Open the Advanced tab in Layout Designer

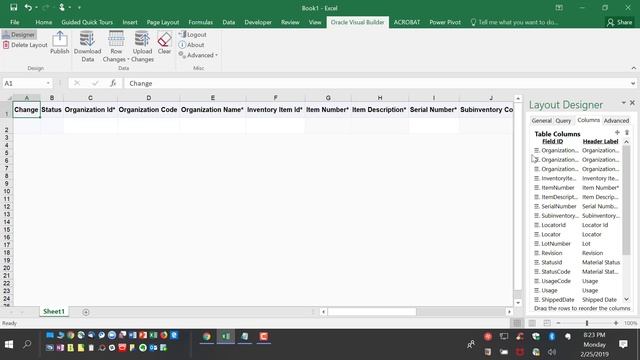(x=616, y=121)
